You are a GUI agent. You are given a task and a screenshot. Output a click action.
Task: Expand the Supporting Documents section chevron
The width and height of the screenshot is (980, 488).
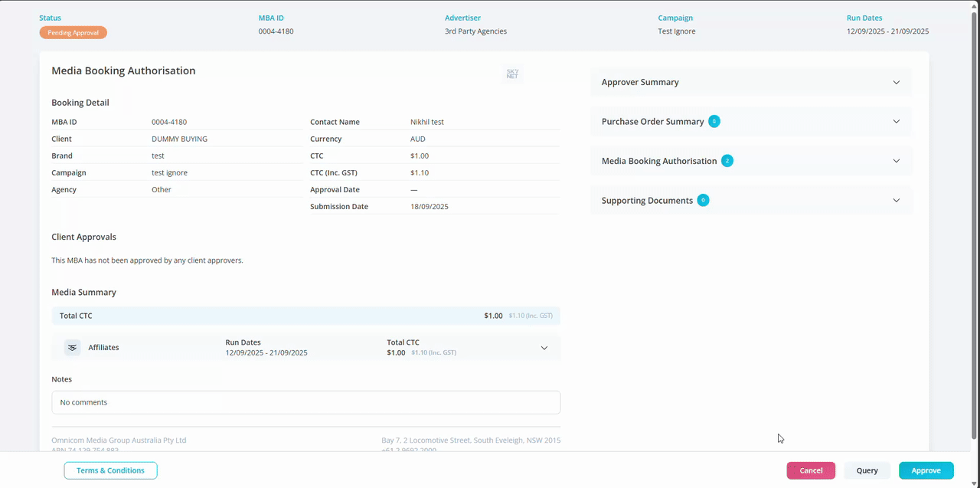[896, 201]
